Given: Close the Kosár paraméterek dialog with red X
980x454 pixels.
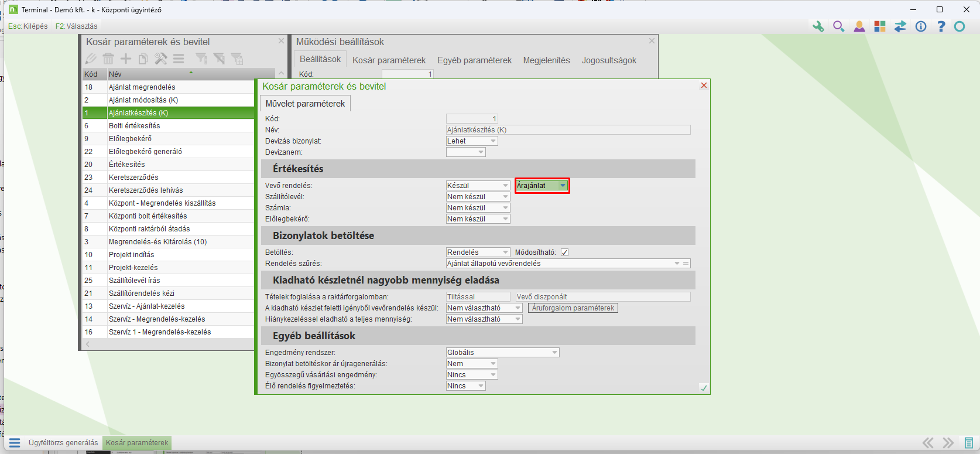Looking at the screenshot, I should 704,86.
